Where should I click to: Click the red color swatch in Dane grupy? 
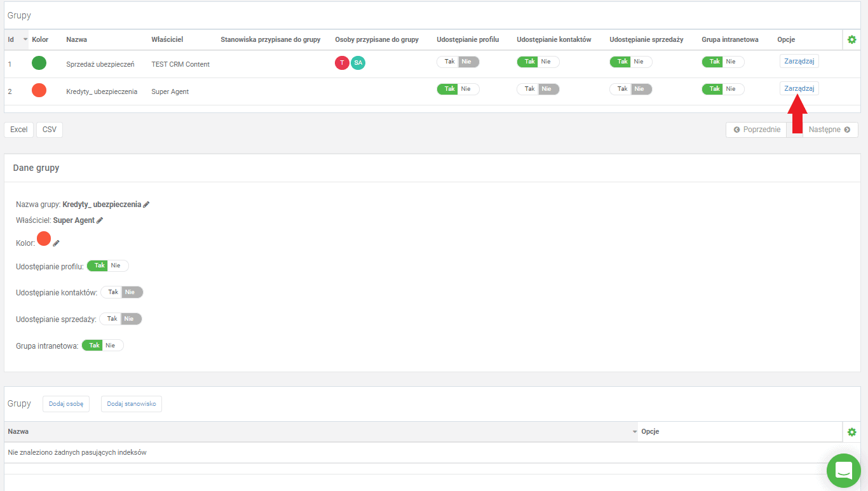(x=44, y=239)
